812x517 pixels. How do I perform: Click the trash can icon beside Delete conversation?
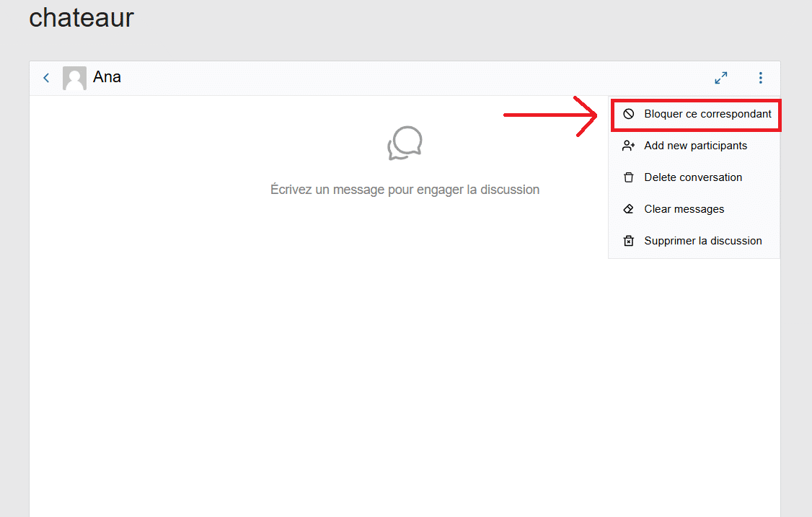[x=629, y=177]
